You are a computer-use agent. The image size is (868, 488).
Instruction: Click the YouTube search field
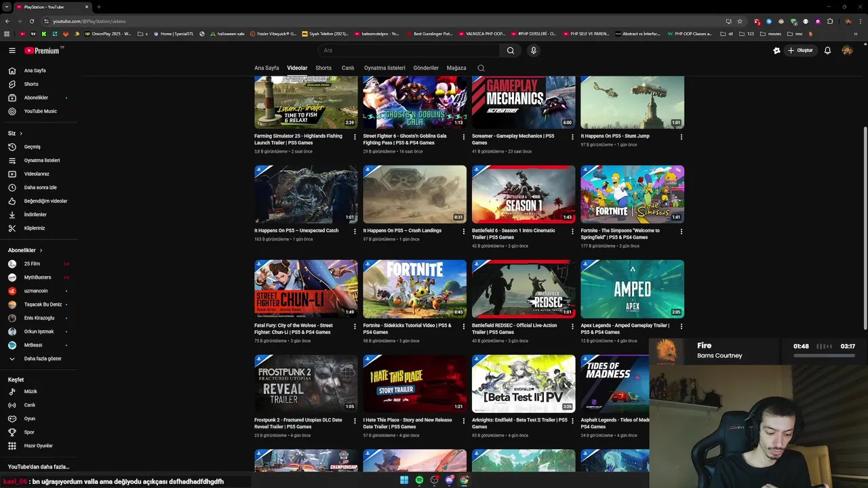(410, 50)
